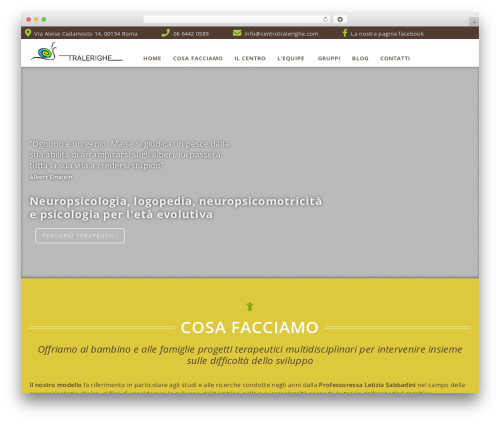Go to IL CENTRO page

250,58
